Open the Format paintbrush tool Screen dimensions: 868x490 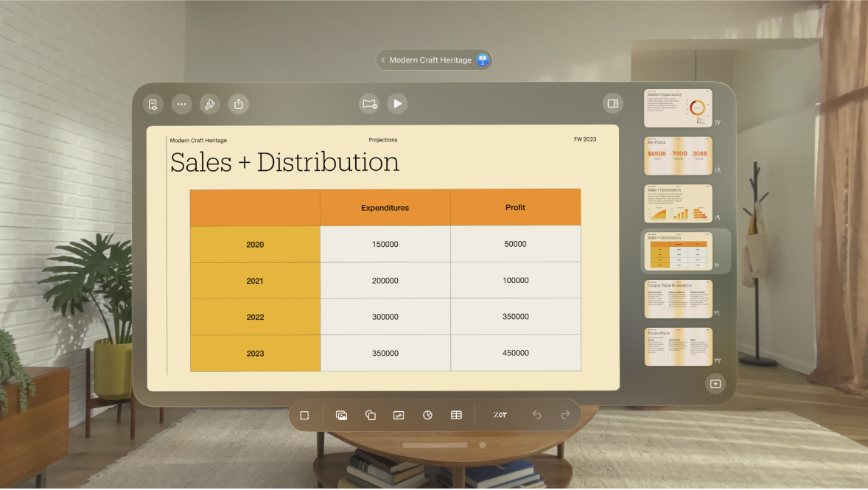pyautogui.click(x=210, y=104)
